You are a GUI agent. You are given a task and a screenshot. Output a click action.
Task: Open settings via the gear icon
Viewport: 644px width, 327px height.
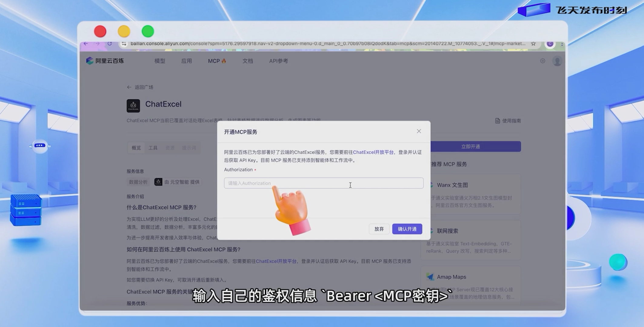[x=542, y=61]
